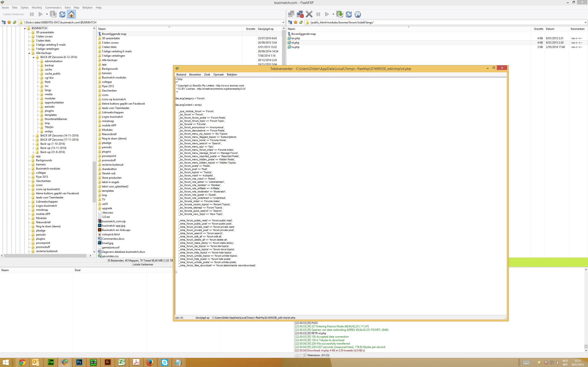588x367 pixels.
Task: Open Dreamweaver from the taskbar
Action: (51, 362)
